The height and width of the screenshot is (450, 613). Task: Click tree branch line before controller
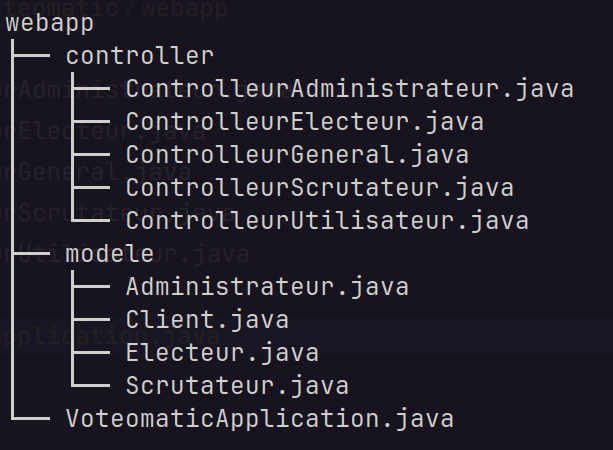[31, 56]
